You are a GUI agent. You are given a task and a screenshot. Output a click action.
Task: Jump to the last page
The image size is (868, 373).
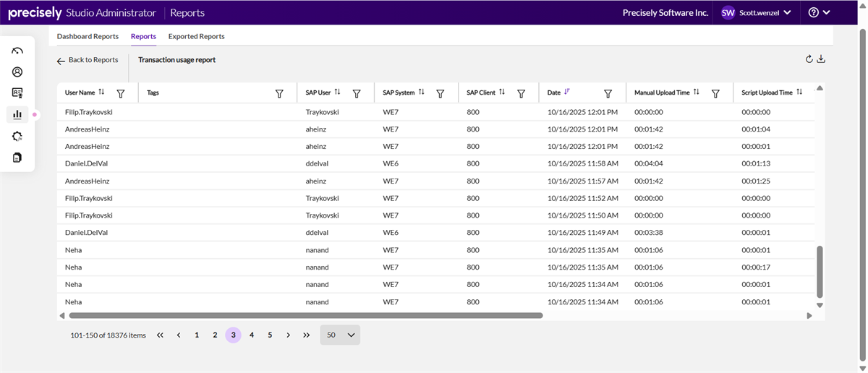coord(307,335)
